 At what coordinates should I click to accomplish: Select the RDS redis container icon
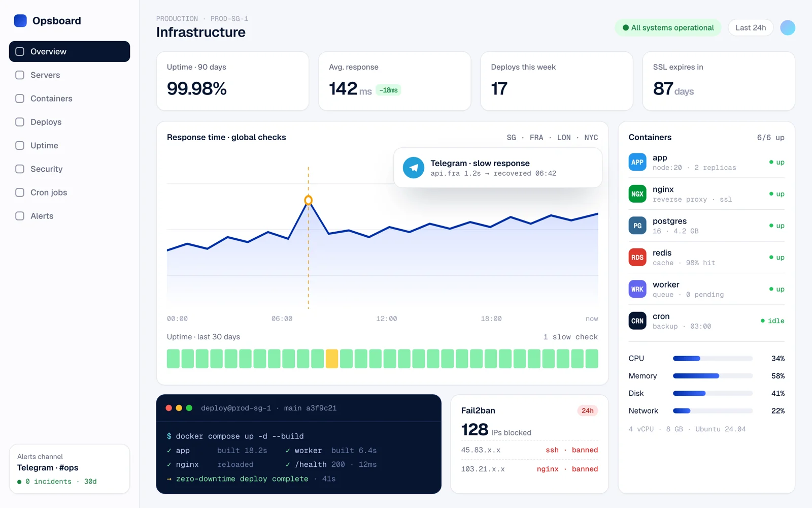(637, 258)
